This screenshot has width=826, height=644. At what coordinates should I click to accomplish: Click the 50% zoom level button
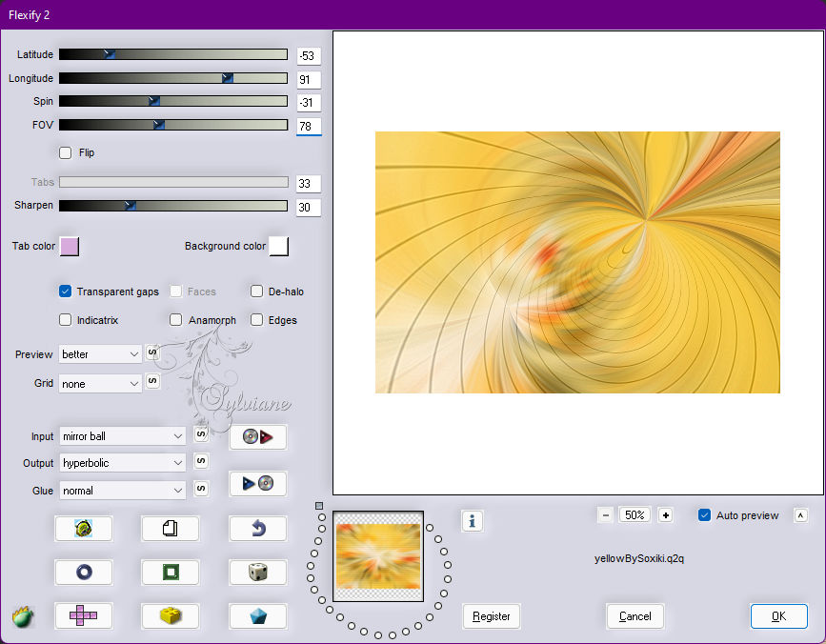coord(635,515)
